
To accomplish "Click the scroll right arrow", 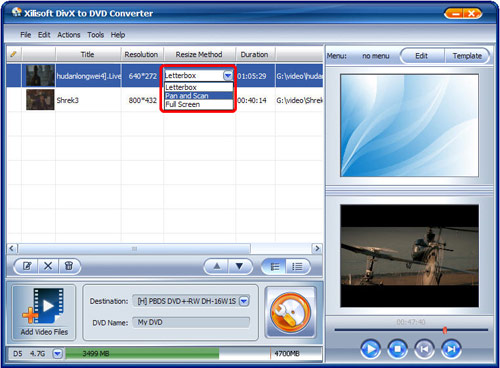I will (x=317, y=249).
